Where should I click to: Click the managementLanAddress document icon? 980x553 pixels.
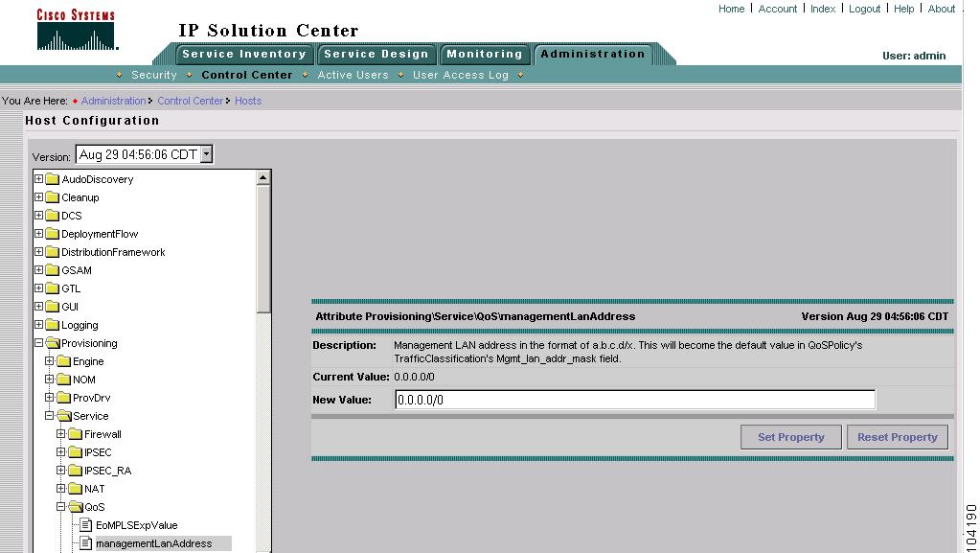click(x=85, y=543)
